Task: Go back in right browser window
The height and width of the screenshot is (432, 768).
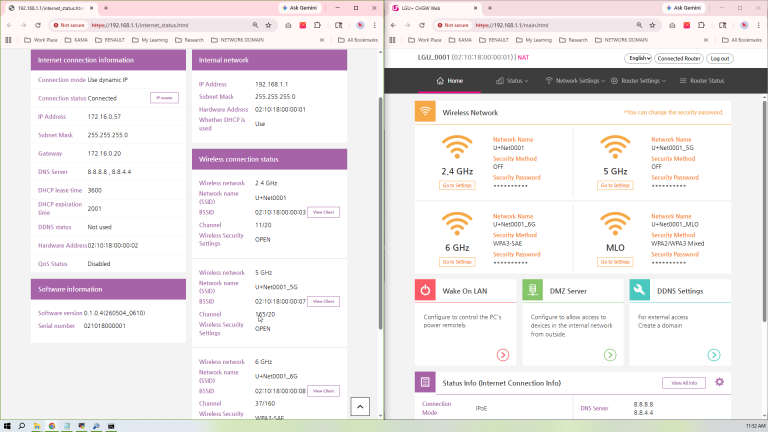Action: [393, 25]
